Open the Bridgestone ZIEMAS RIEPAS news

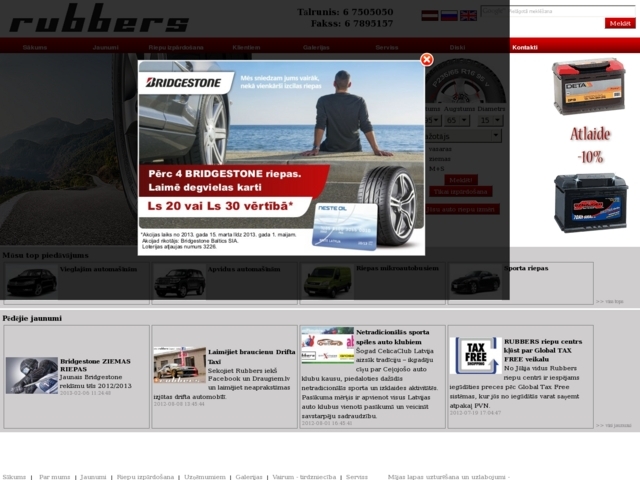pyautogui.click(x=95, y=365)
